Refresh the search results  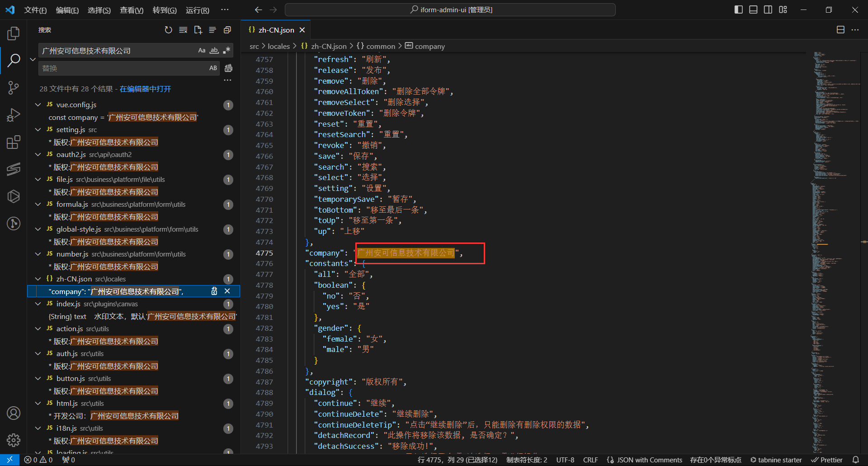pos(168,30)
